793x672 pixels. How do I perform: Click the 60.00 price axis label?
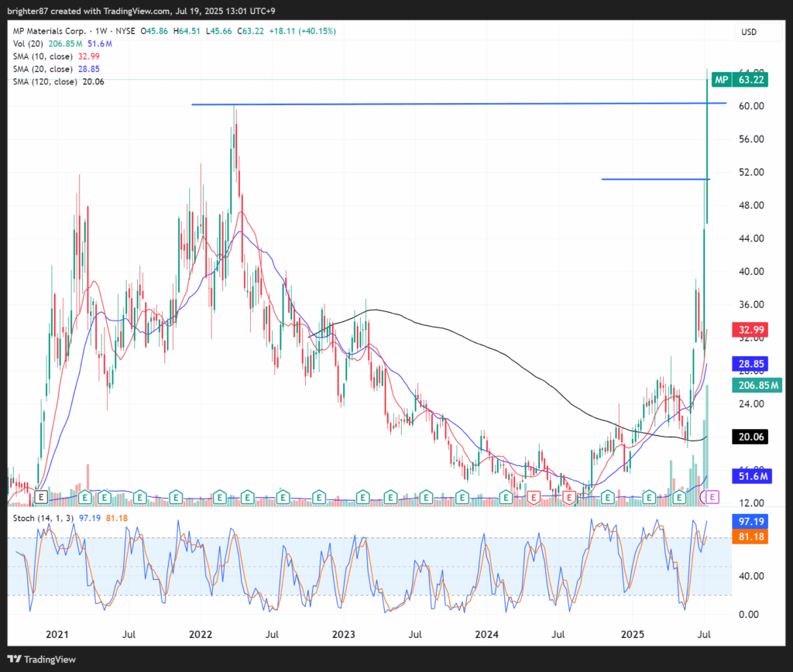tap(751, 106)
